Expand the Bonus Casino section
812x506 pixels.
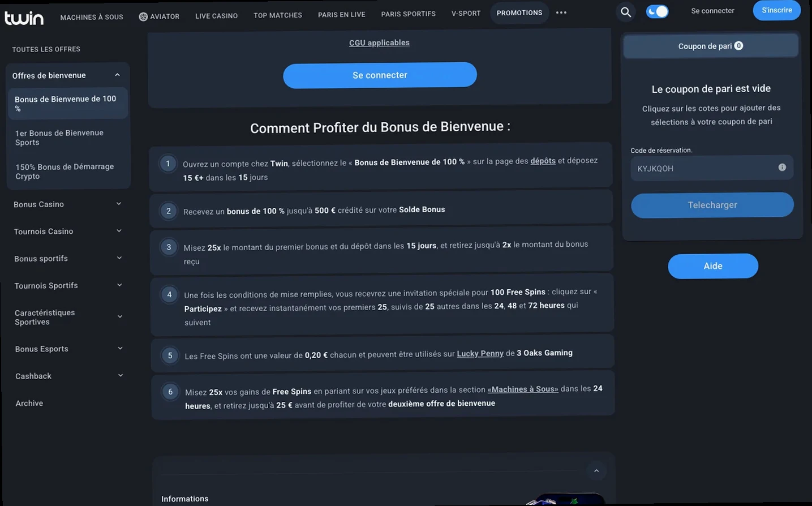point(119,204)
